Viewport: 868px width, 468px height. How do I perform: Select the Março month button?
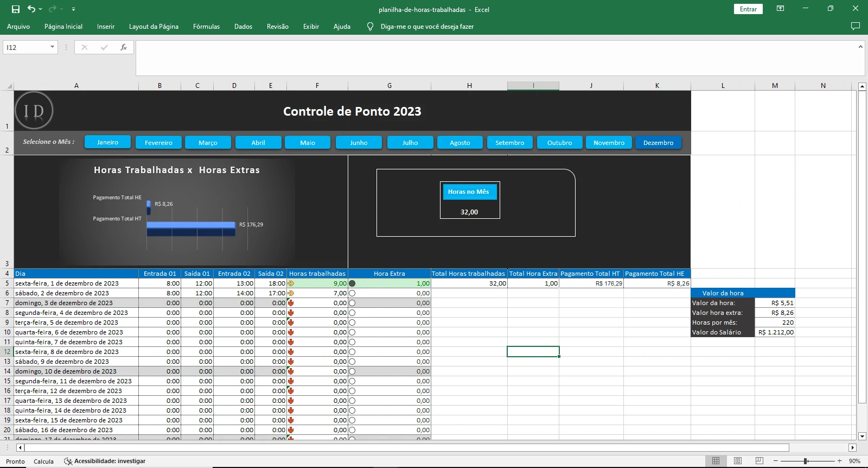coord(208,142)
